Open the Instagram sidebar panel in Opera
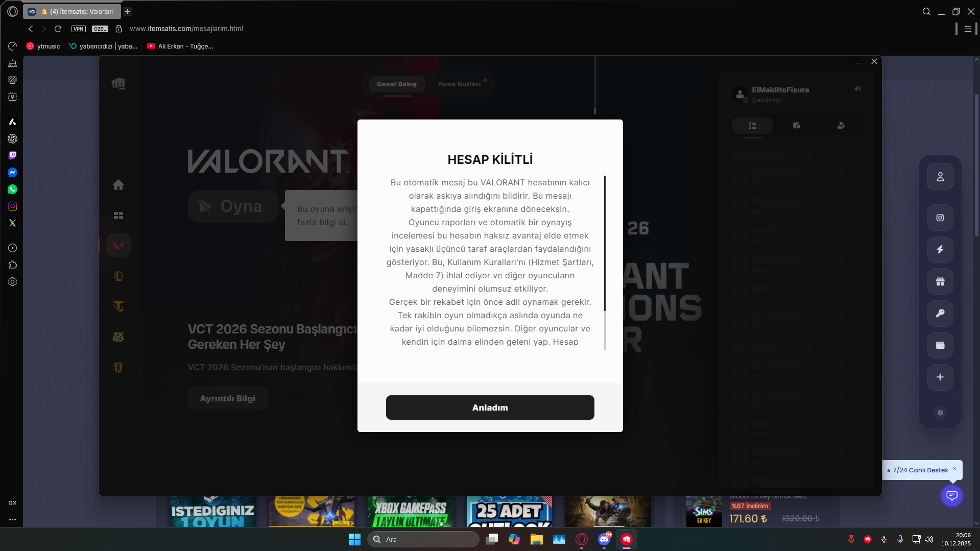This screenshot has height=551, width=980. click(x=12, y=206)
